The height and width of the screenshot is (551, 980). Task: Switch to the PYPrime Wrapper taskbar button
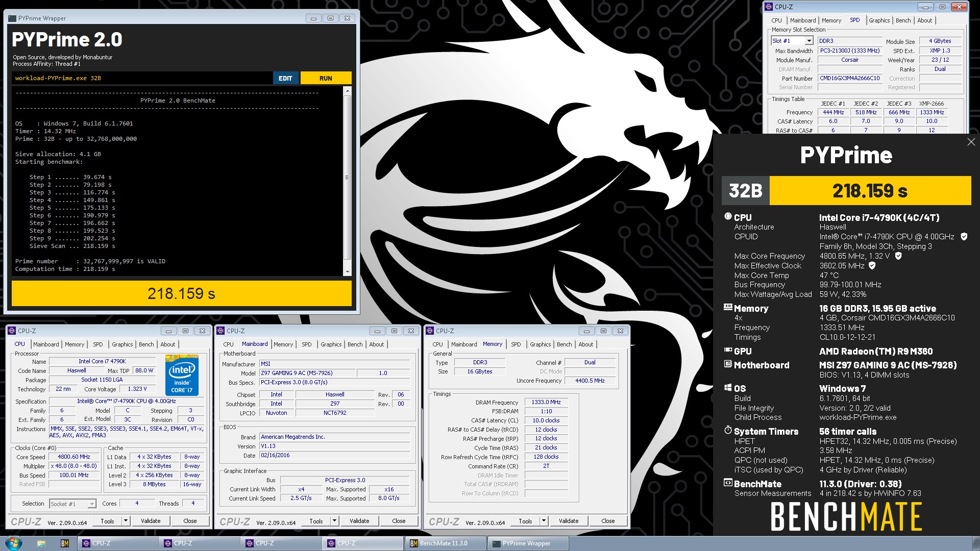point(528,543)
